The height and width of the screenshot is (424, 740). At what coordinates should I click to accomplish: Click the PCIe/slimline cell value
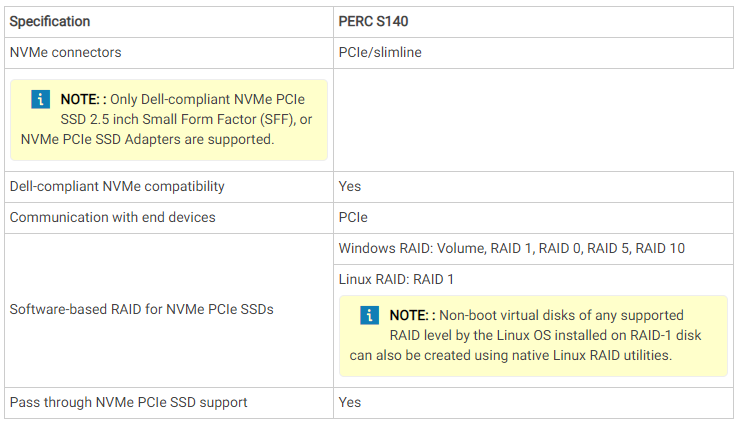380,52
